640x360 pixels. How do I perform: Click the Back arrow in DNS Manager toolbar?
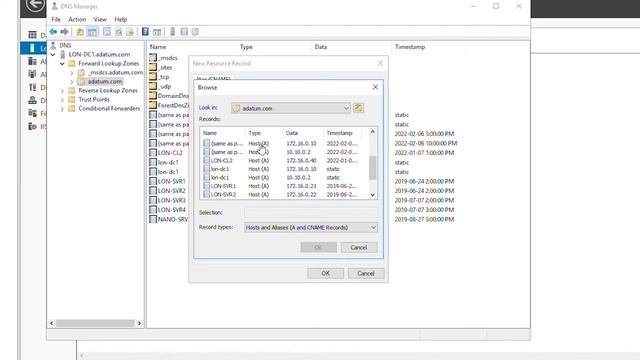coord(53,32)
